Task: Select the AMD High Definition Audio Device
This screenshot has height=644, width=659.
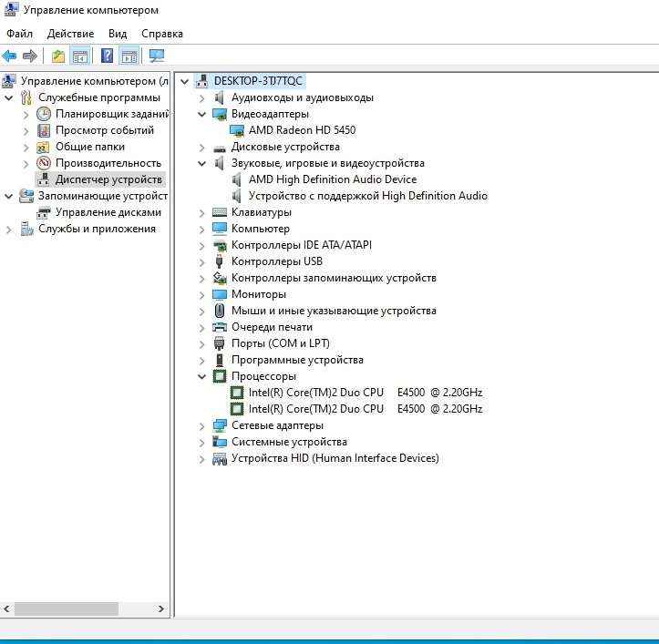Action: pos(332,179)
